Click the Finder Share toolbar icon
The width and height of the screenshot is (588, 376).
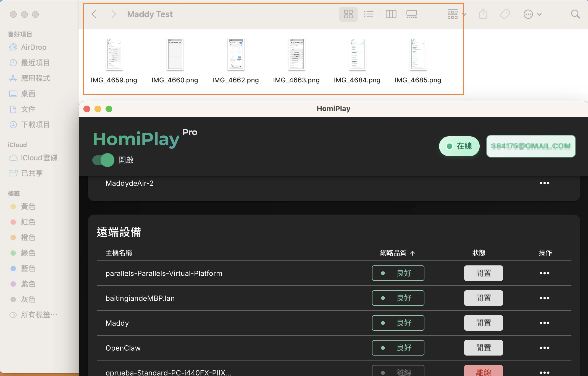pos(483,14)
